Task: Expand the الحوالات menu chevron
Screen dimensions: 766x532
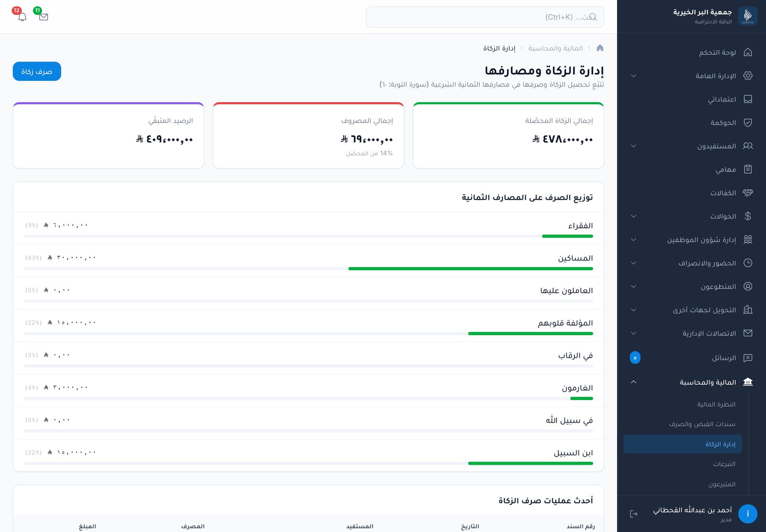Action: [634, 216]
